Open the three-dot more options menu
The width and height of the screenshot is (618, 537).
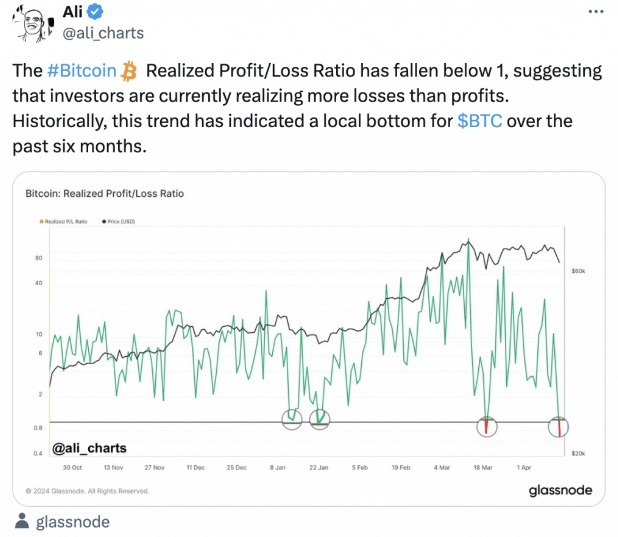pyautogui.click(x=597, y=12)
